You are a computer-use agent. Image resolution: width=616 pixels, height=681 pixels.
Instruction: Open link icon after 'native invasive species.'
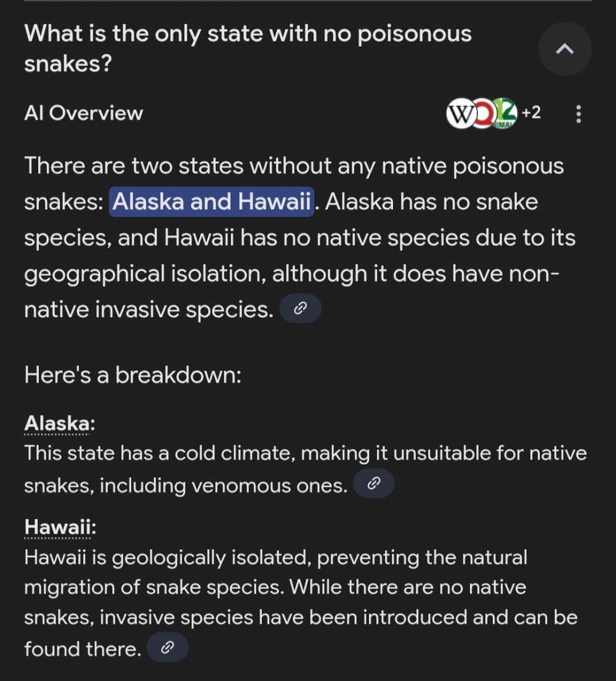click(301, 308)
